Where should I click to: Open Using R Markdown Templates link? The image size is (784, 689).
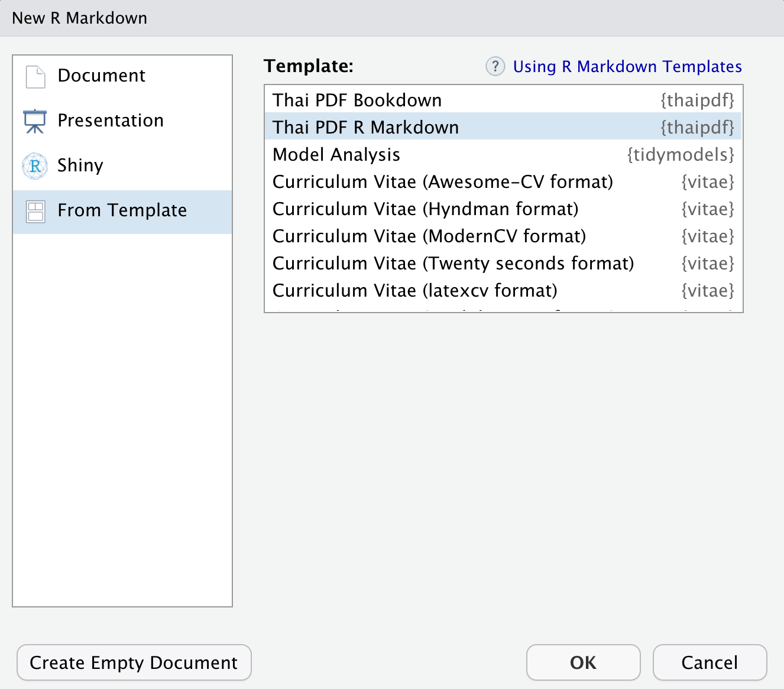click(627, 67)
